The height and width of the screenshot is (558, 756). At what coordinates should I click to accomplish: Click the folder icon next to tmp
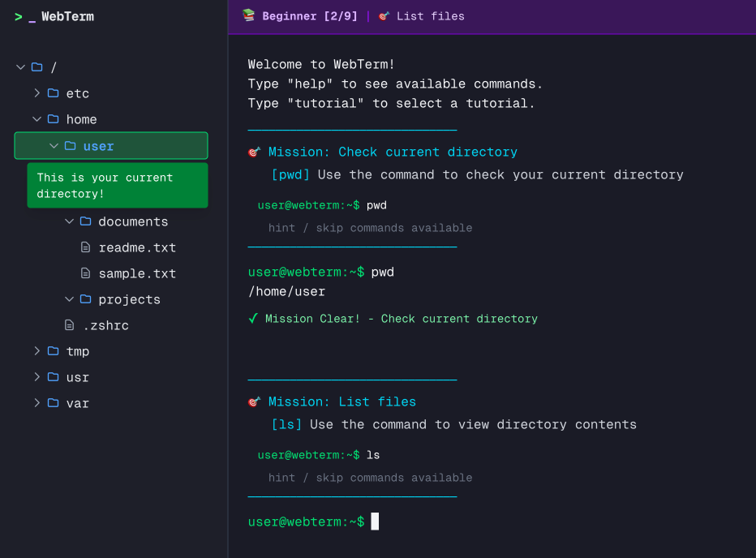coord(54,351)
